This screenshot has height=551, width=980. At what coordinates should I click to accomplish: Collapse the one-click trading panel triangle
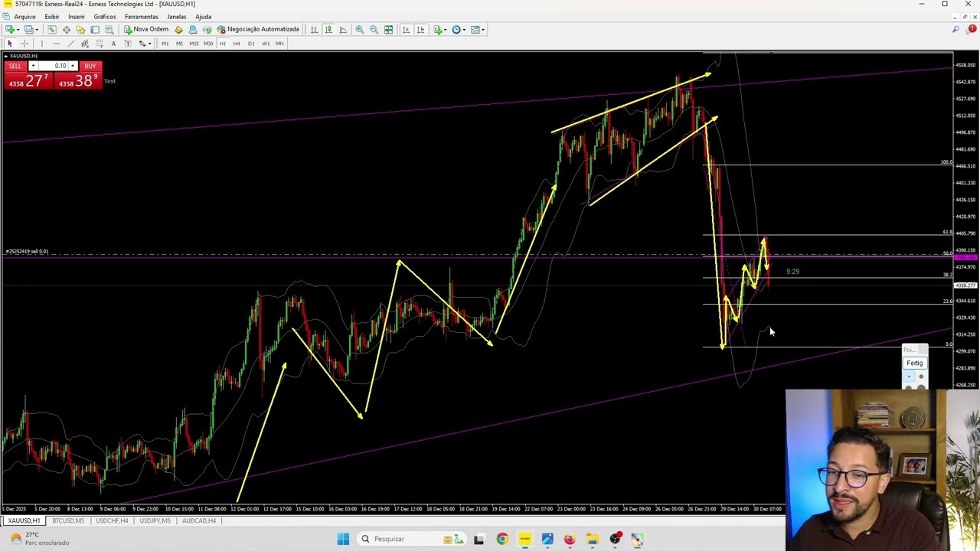click(6, 56)
